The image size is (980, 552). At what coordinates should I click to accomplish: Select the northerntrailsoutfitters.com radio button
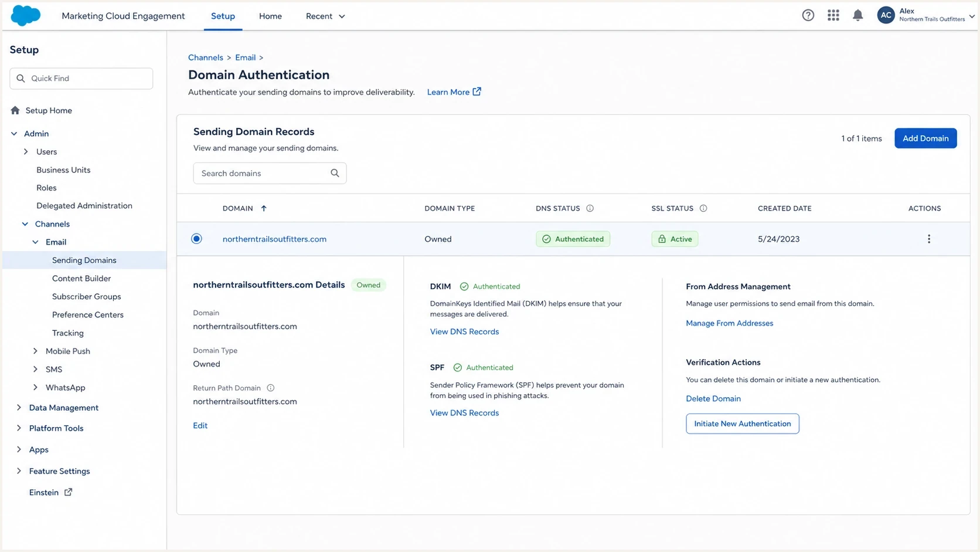[196, 238]
